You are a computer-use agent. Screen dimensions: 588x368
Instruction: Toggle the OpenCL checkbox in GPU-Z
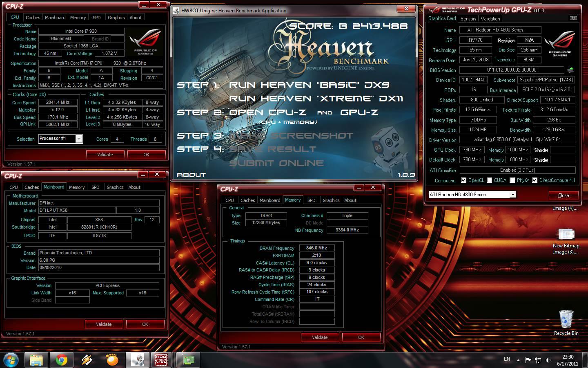pyautogui.click(x=463, y=180)
